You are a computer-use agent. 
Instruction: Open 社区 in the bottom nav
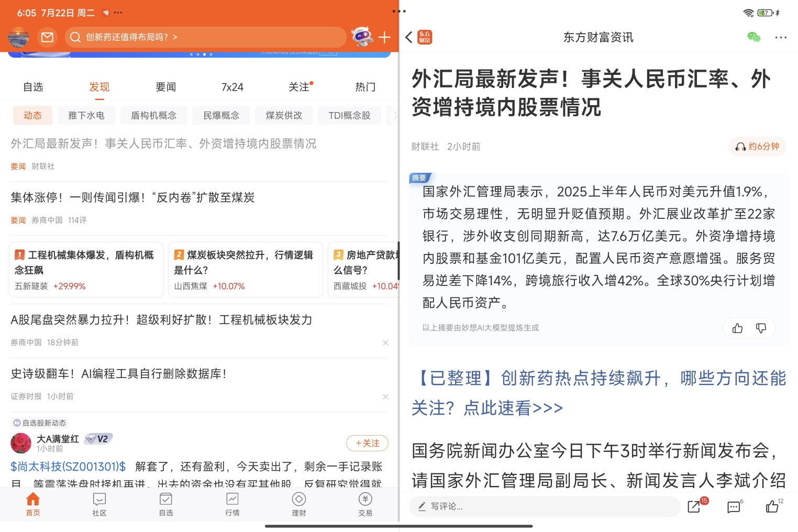(99, 504)
